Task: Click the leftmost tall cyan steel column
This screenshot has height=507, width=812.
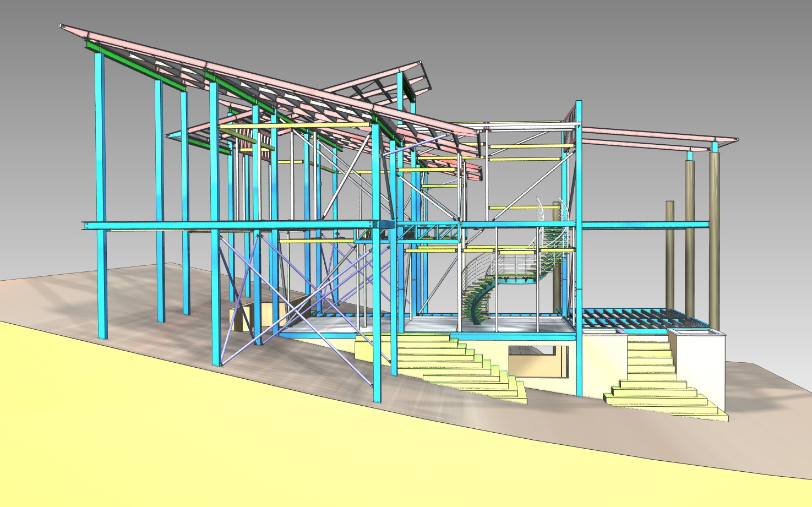Action: [101, 193]
